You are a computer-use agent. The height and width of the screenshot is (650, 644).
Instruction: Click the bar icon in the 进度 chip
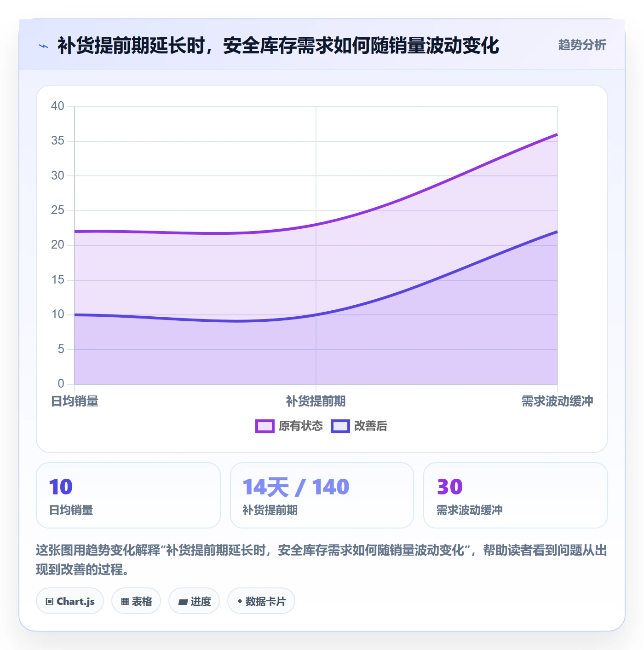click(x=183, y=602)
